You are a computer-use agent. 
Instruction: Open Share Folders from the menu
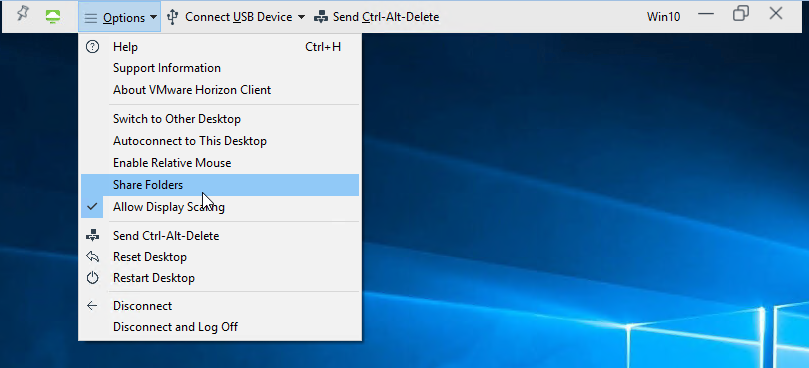coord(220,185)
